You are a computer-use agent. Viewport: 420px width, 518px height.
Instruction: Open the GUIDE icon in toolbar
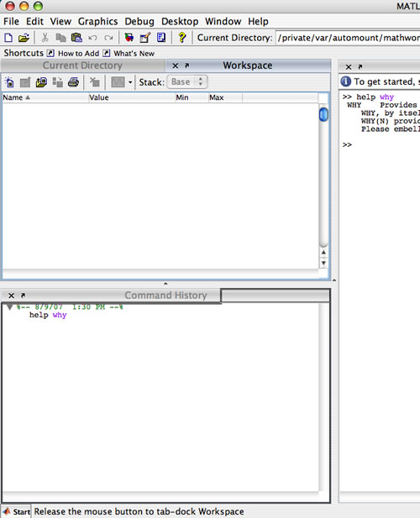click(145, 38)
